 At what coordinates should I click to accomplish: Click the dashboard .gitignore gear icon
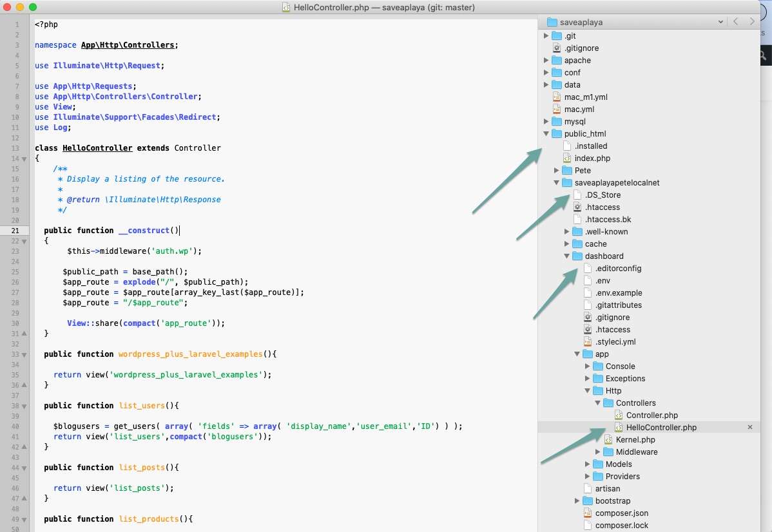[588, 318]
